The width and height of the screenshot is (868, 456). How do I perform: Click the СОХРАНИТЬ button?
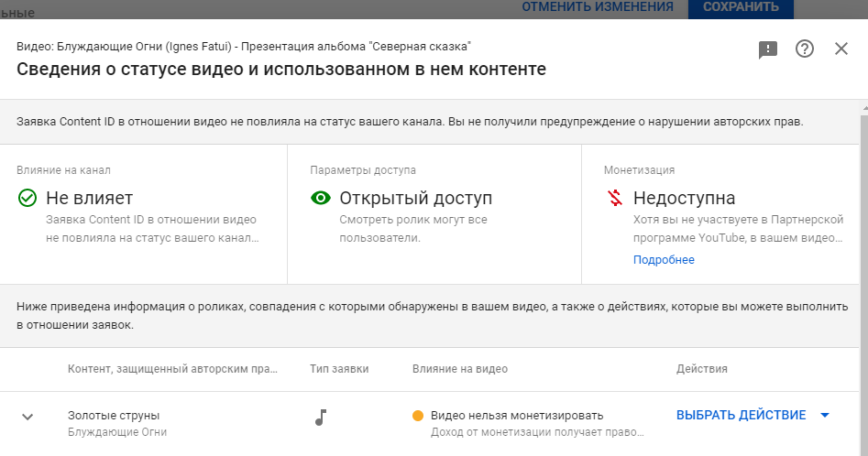[741, 7]
